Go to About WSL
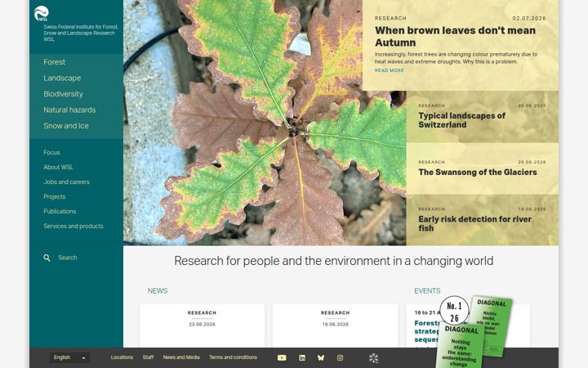 point(59,167)
